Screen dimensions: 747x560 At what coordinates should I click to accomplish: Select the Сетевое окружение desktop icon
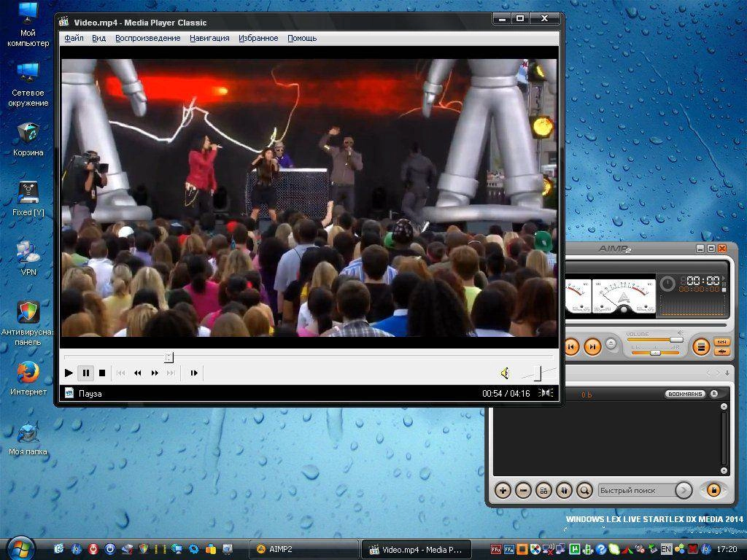[x=28, y=85]
